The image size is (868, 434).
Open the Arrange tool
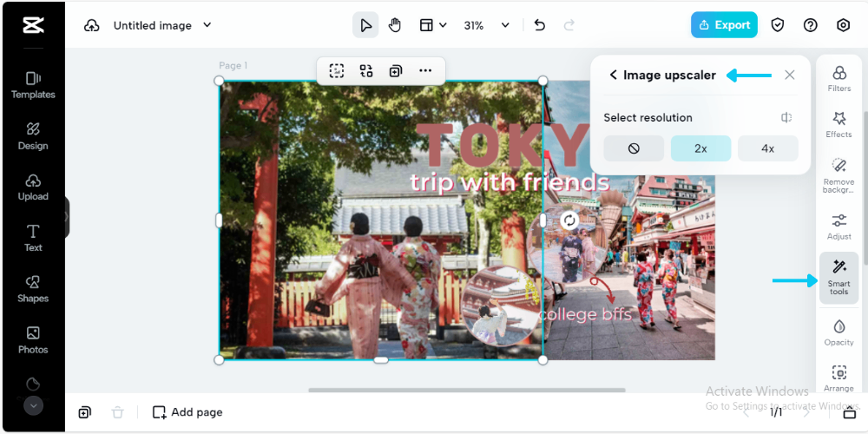(839, 378)
